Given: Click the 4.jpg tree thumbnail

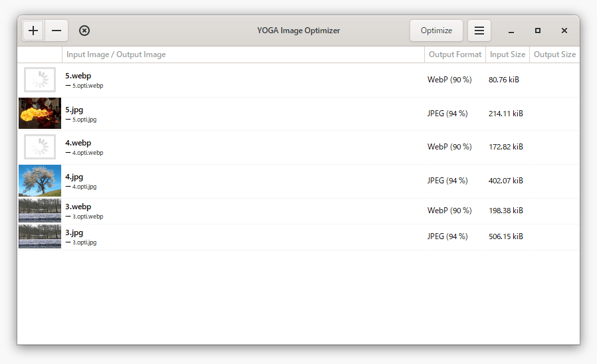Looking at the screenshot, I should (x=40, y=181).
